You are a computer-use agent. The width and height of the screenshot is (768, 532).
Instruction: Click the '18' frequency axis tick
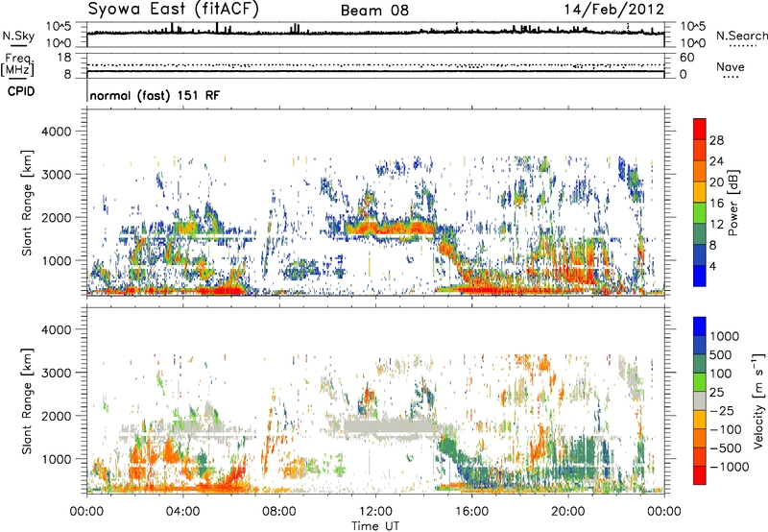64,58
